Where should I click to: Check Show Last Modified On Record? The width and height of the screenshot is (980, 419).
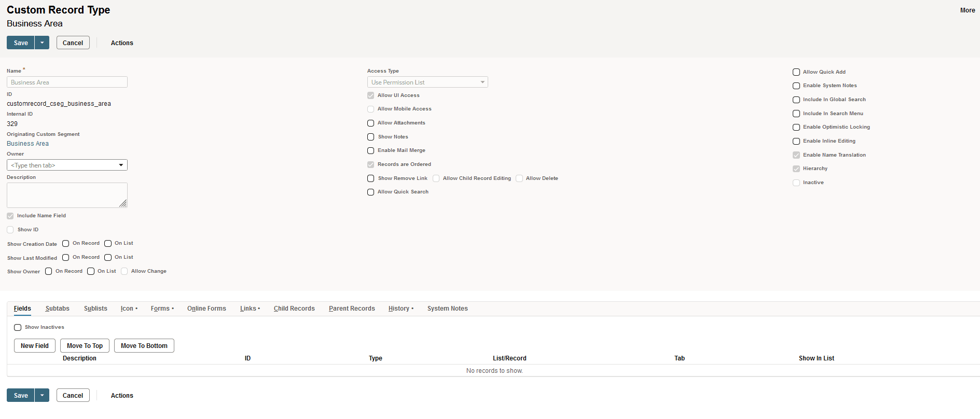[x=66, y=257]
